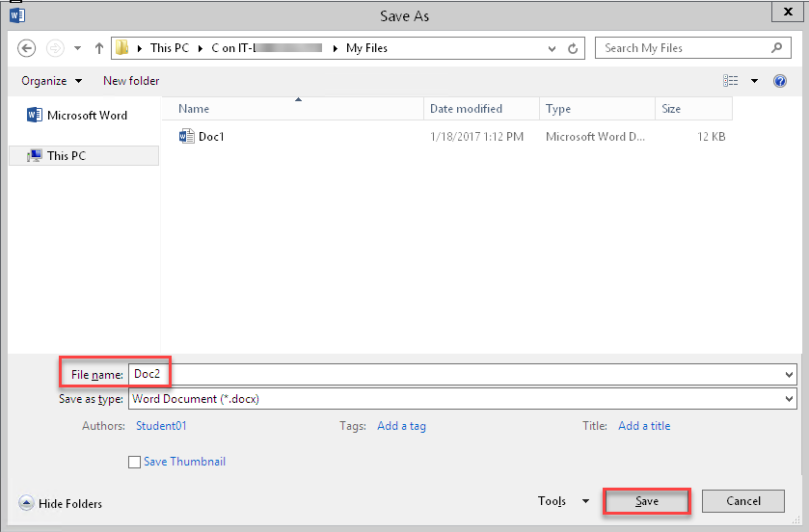Screen dimensions: 809x532
Task: Click the New folder button
Action: (131, 81)
